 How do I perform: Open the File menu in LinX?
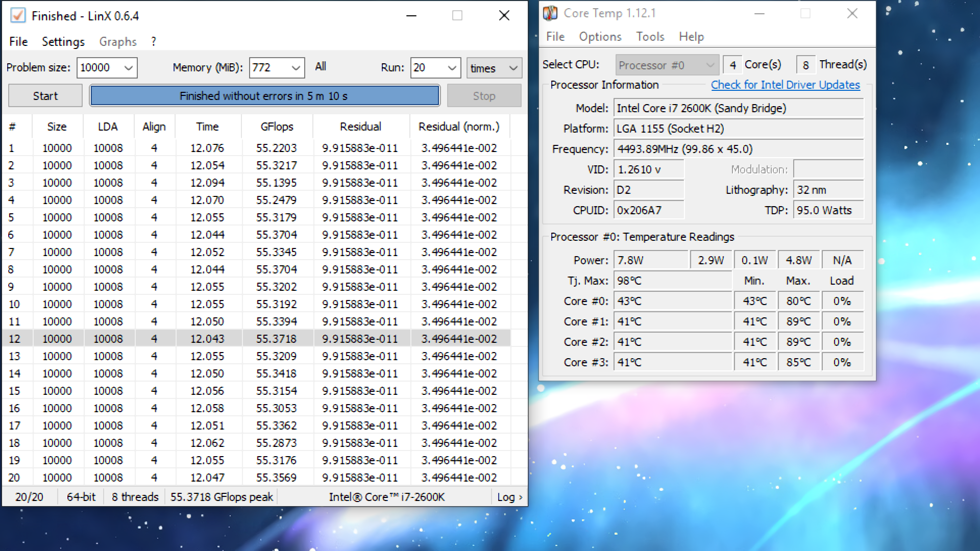click(x=18, y=41)
